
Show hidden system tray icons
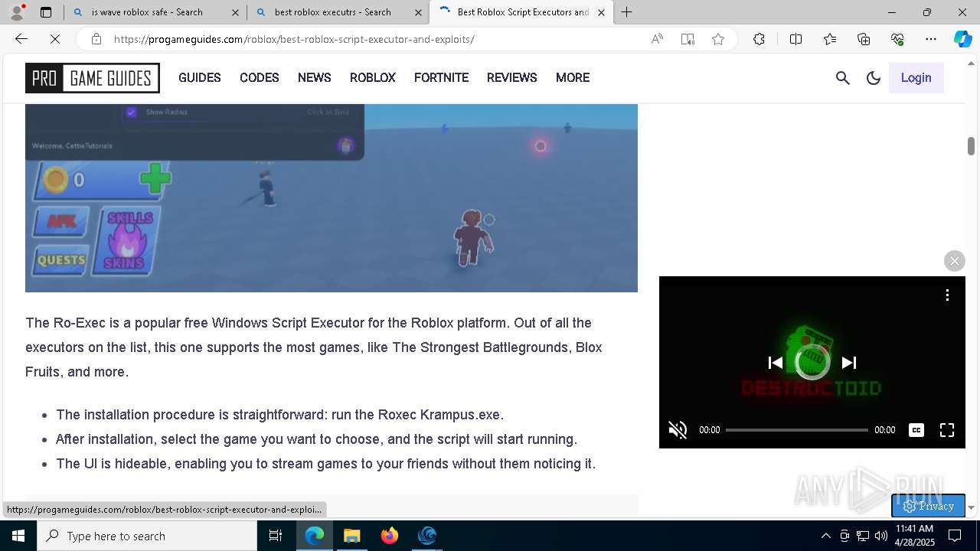pos(825,536)
